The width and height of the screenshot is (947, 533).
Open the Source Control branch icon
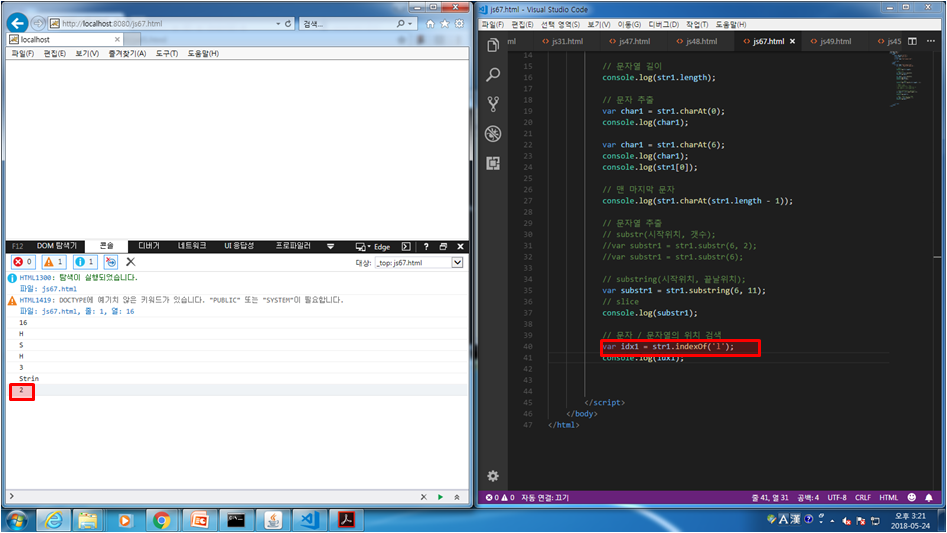(x=493, y=104)
